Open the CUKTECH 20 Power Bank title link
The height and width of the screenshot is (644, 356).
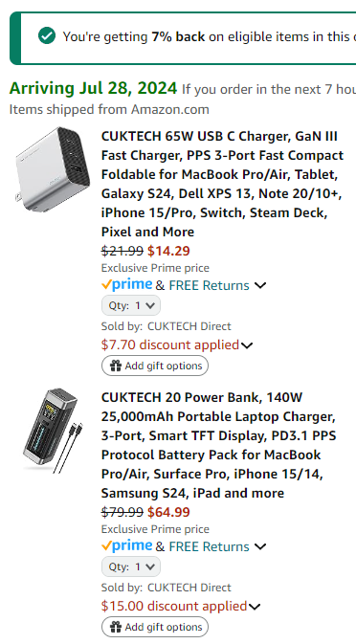[x=219, y=445]
